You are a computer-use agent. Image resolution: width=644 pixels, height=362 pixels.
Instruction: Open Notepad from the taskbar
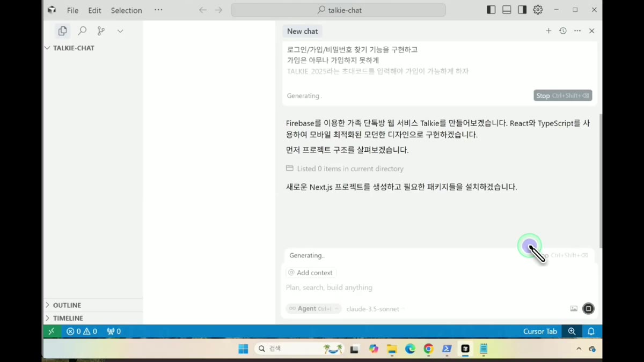click(484, 349)
